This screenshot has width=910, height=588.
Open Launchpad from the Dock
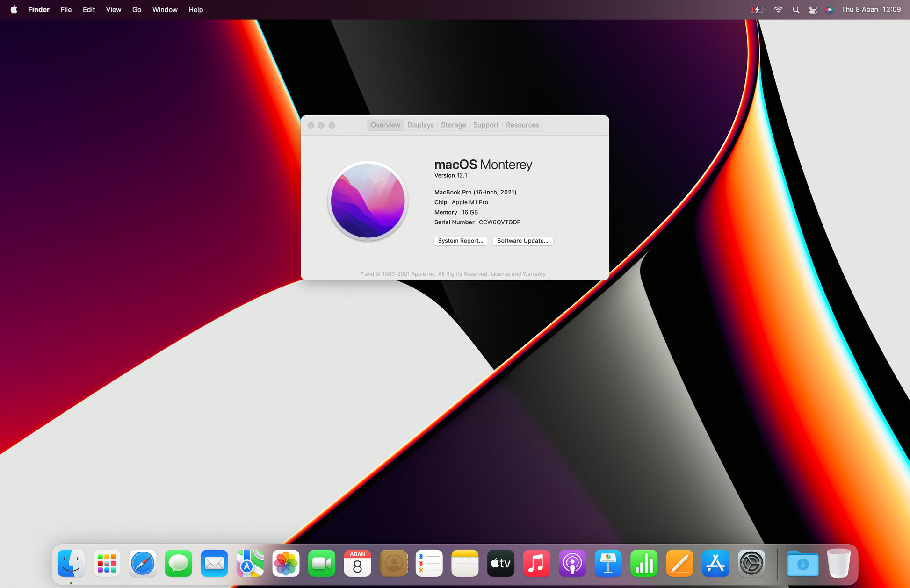[107, 564]
